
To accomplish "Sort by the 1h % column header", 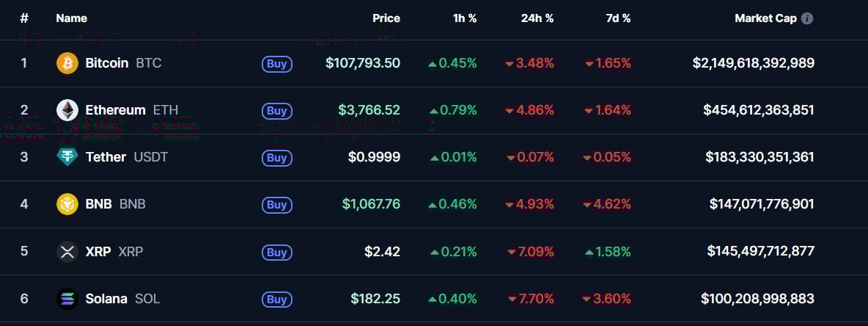I will tap(465, 18).
